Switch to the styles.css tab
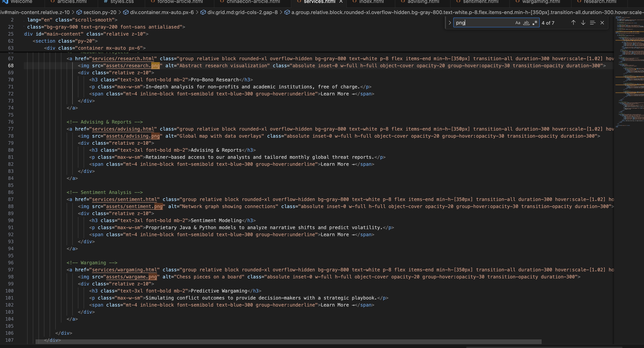644x348 pixels. (122, 2)
